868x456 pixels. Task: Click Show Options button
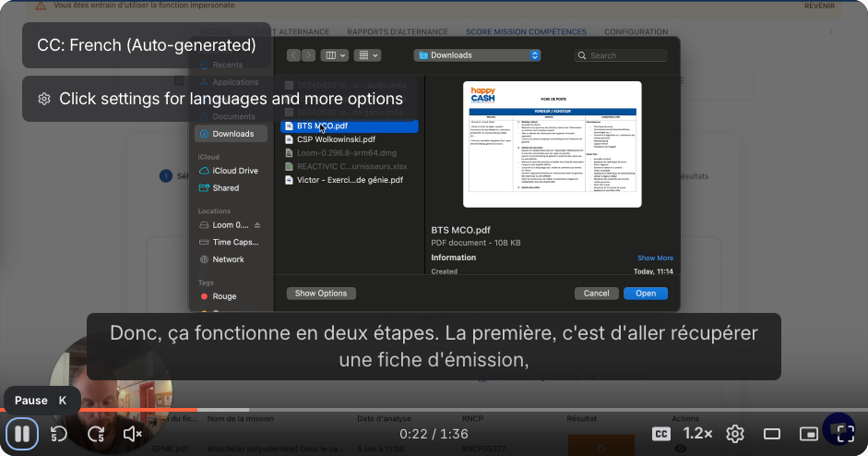coord(321,294)
